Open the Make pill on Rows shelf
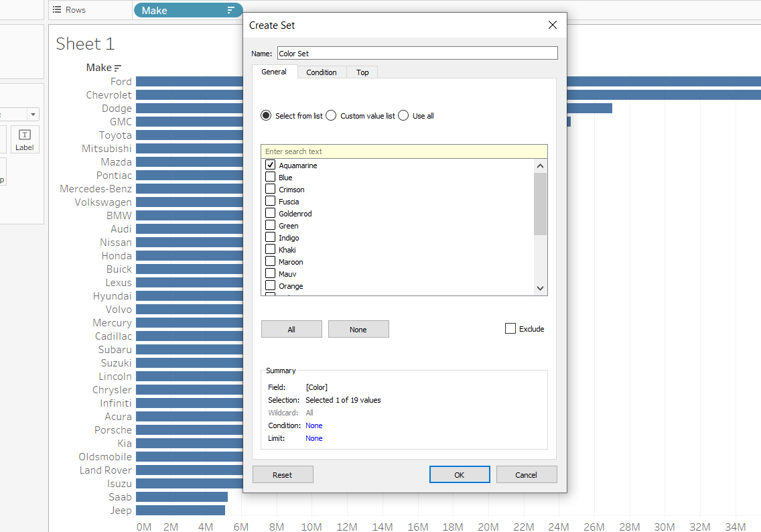The image size is (761, 532). click(188, 10)
